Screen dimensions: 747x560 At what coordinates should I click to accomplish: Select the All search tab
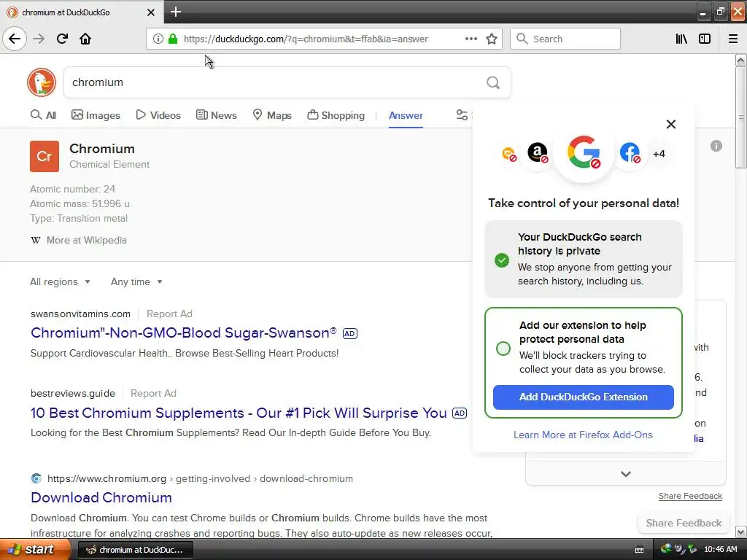coord(43,115)
